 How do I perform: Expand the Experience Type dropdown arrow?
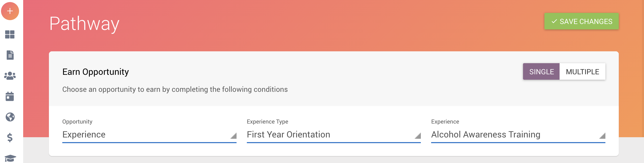(418, 136)
